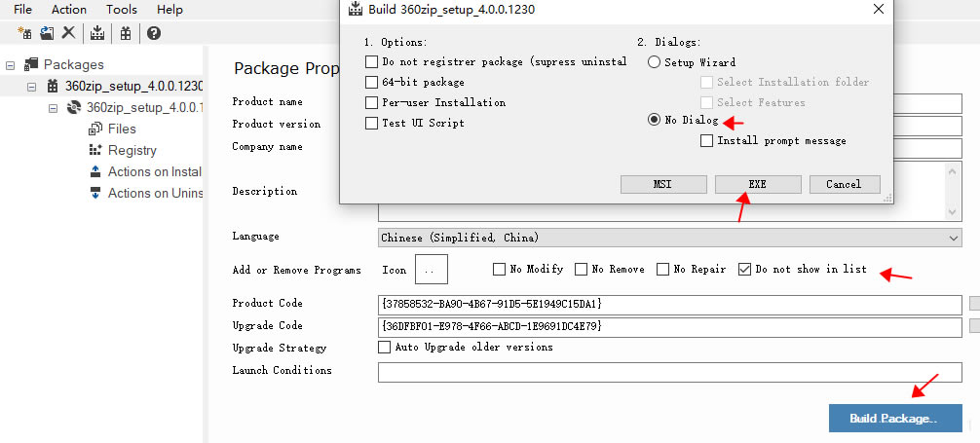Click the "Upgrade Strategy" label

click(x=280, y=348)
